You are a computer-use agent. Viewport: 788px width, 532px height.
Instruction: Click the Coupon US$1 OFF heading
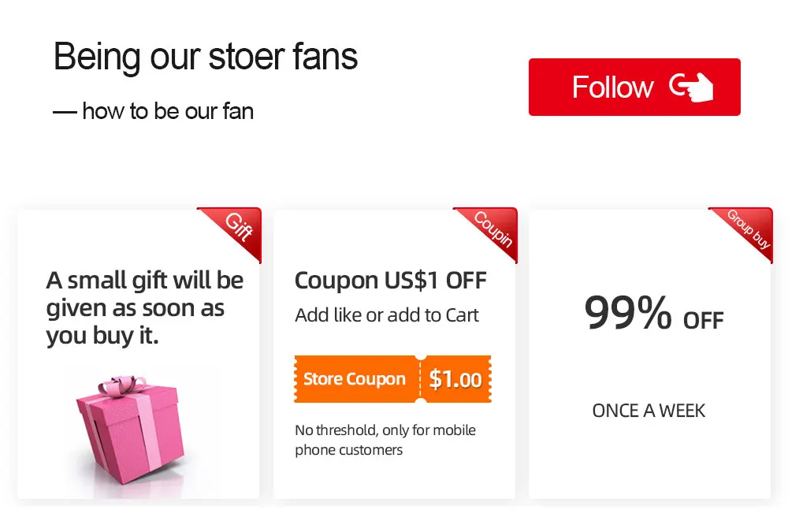(390, 280)
